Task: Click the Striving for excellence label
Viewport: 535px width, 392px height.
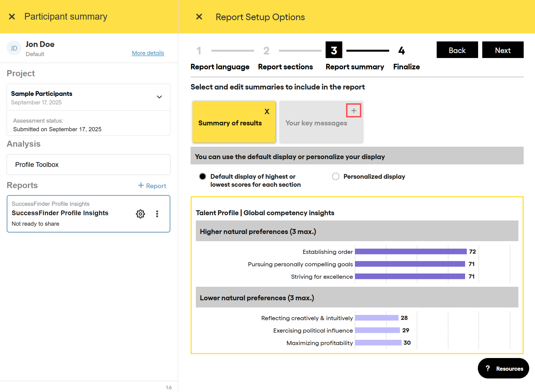Action: (322, 277)
